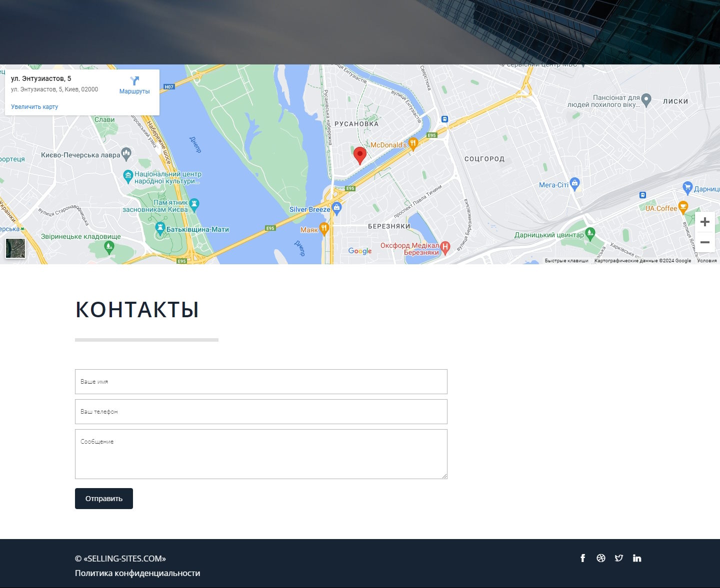
Task: Zoom out the map with minus button
Action: click(x=705, y=242)
